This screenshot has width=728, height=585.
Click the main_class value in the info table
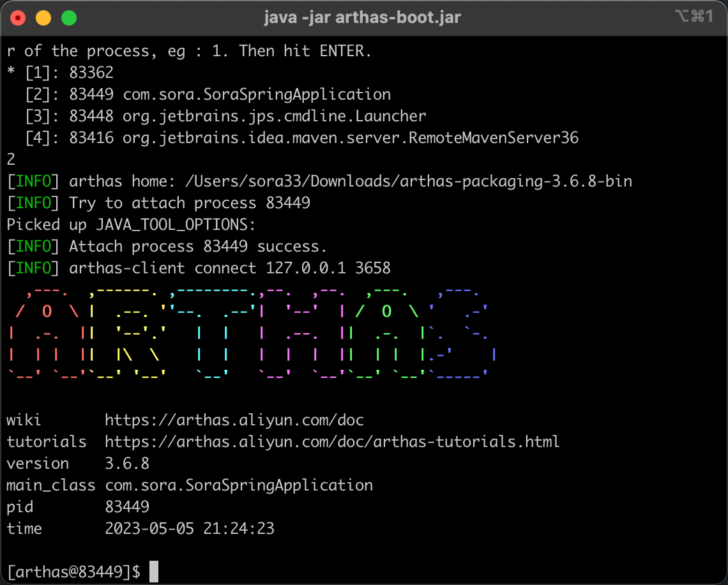(239, 485)
